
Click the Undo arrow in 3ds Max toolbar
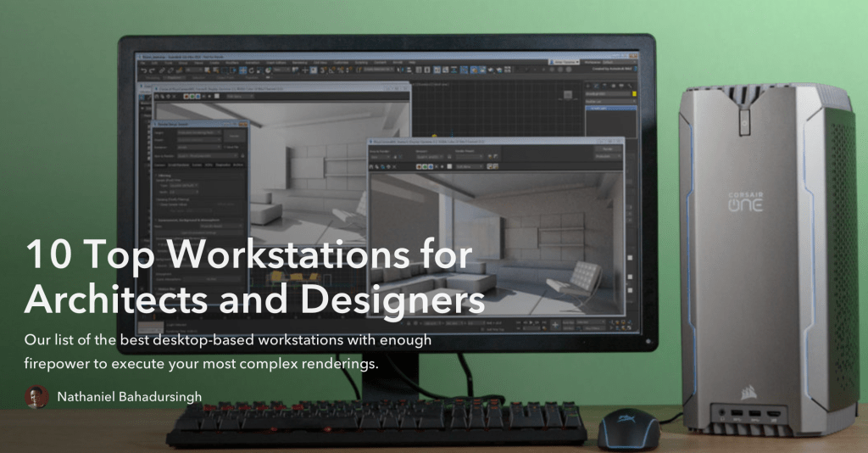[x=144, y=70]
